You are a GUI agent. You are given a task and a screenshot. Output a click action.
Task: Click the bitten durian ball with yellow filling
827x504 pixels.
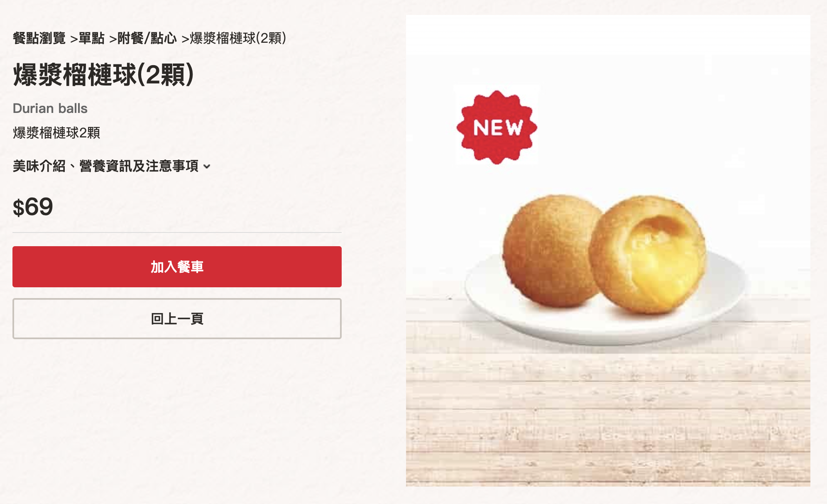tap(648, 254)
